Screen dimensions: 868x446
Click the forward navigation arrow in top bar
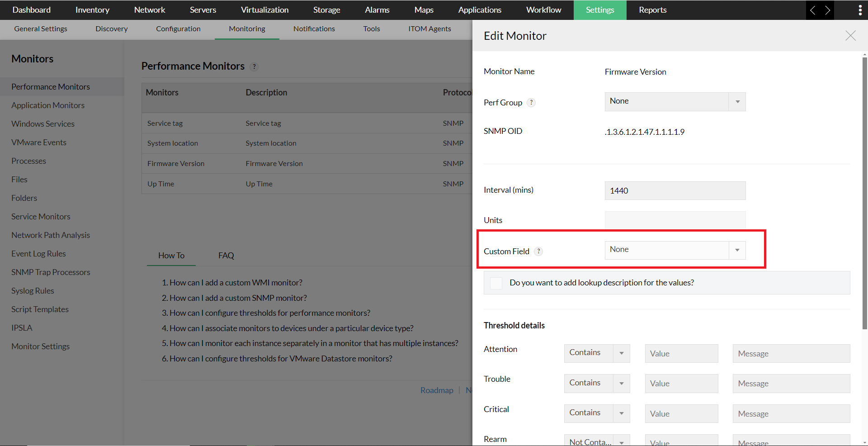click(x=828, y=9)
